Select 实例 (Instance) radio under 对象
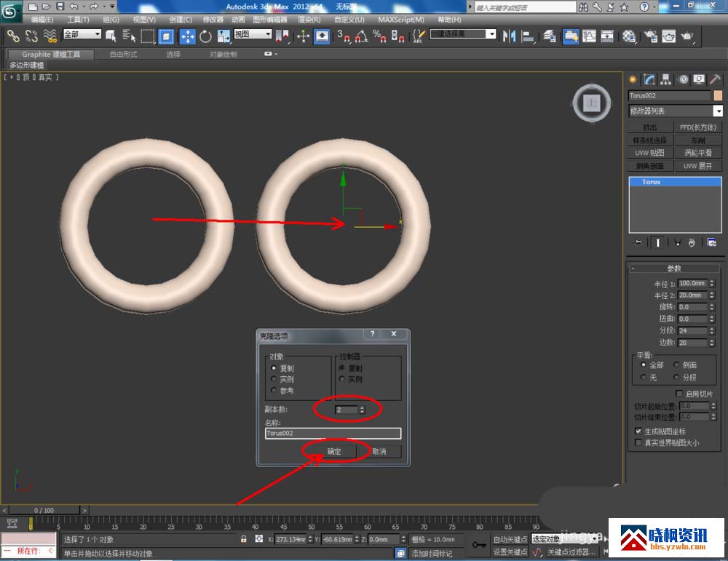 (274, 379)
